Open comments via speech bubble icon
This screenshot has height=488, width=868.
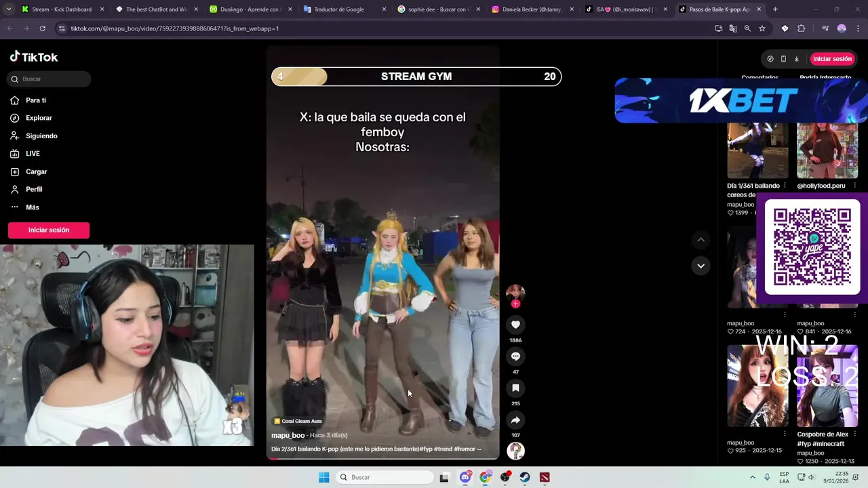point(515,357)
